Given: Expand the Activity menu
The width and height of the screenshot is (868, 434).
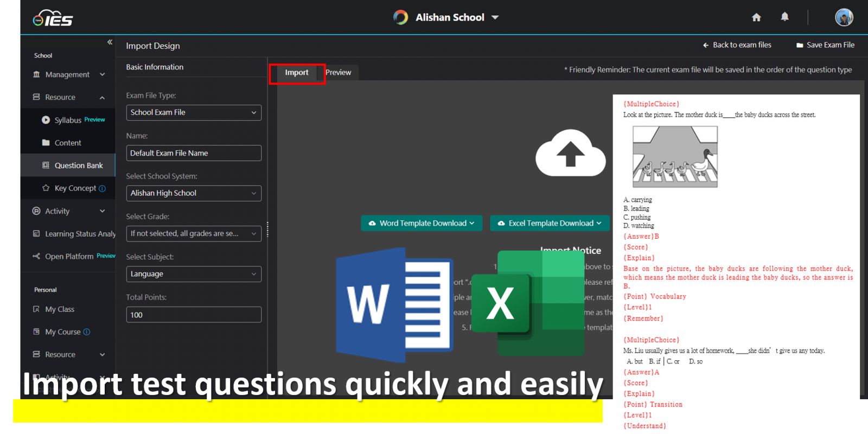Looking at the screenshot, I should [x=102, y=211].
